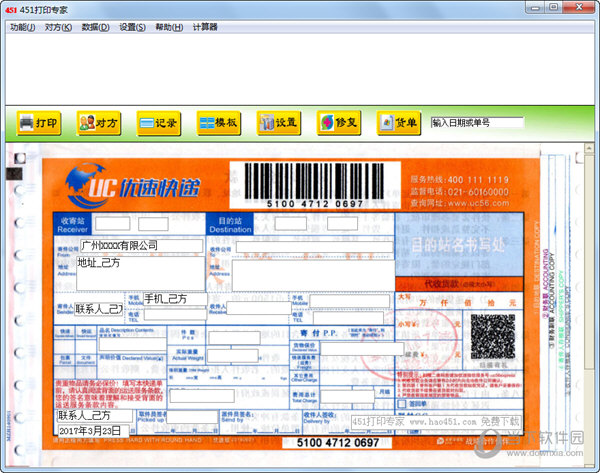Viewport: 600px width, 473px height.
Task: Click the 修复 repair button
Action: [x=339, y=123]
